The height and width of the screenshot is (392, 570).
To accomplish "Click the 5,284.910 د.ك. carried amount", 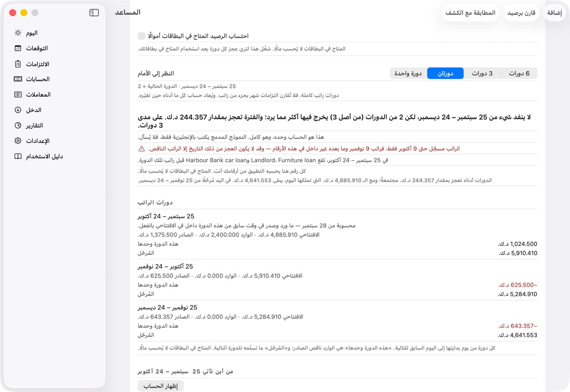I will tap(517, 294).
